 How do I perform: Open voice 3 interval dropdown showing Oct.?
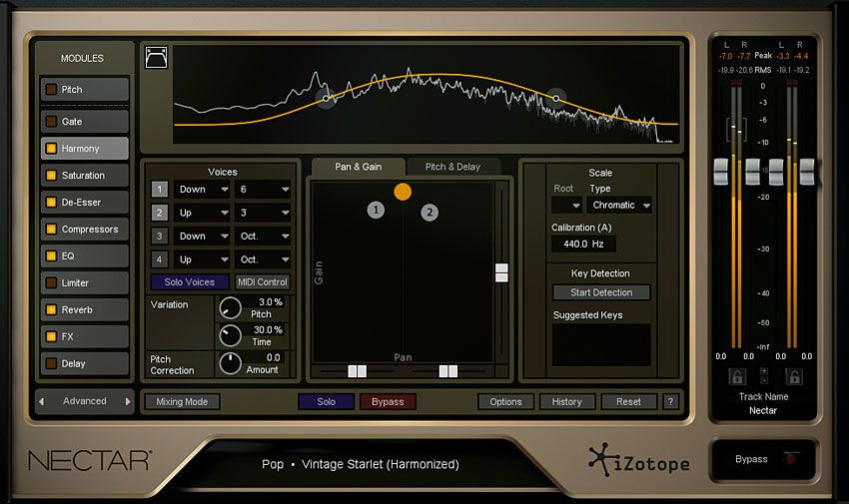[x=263, y=236]
